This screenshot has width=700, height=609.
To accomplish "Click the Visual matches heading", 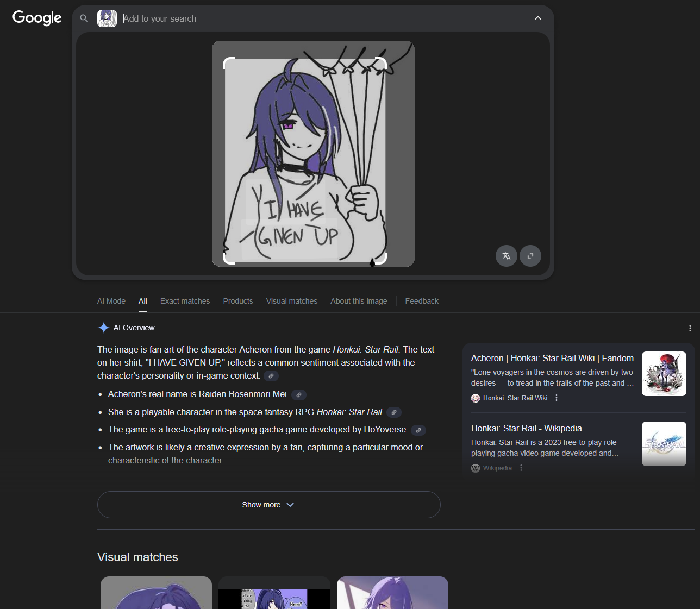I will pyautogui.click(x=137, y=557).
